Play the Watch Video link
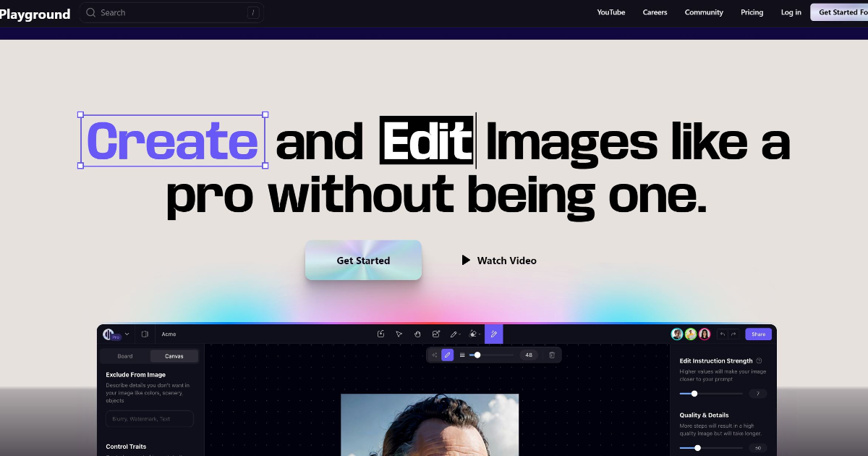868x456 pixels. coord(499,261)
